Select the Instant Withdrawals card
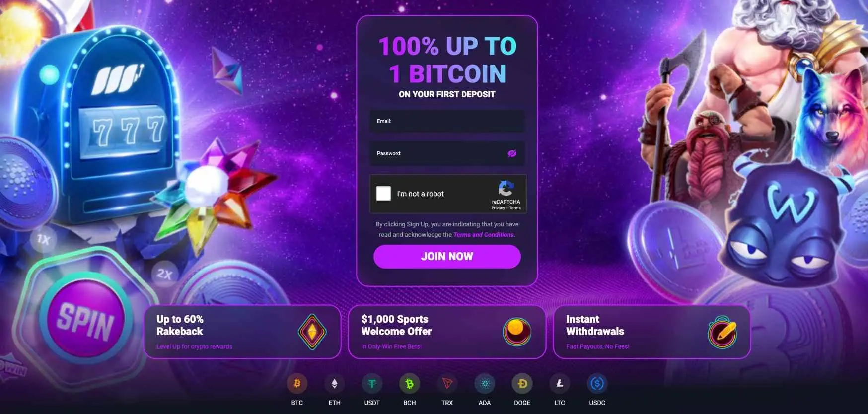The width and height of the screenshot is (868, 414). click(x=651, y=332)
